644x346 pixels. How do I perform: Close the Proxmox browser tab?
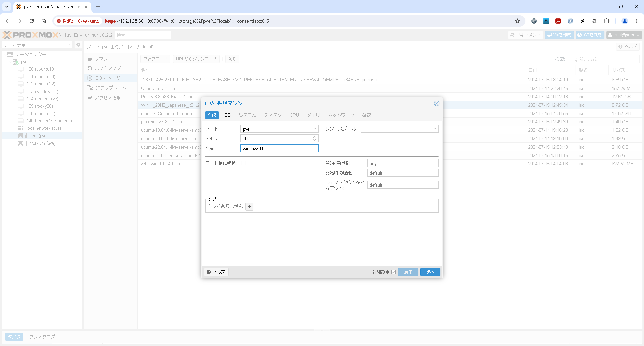(x=86, y=7)
